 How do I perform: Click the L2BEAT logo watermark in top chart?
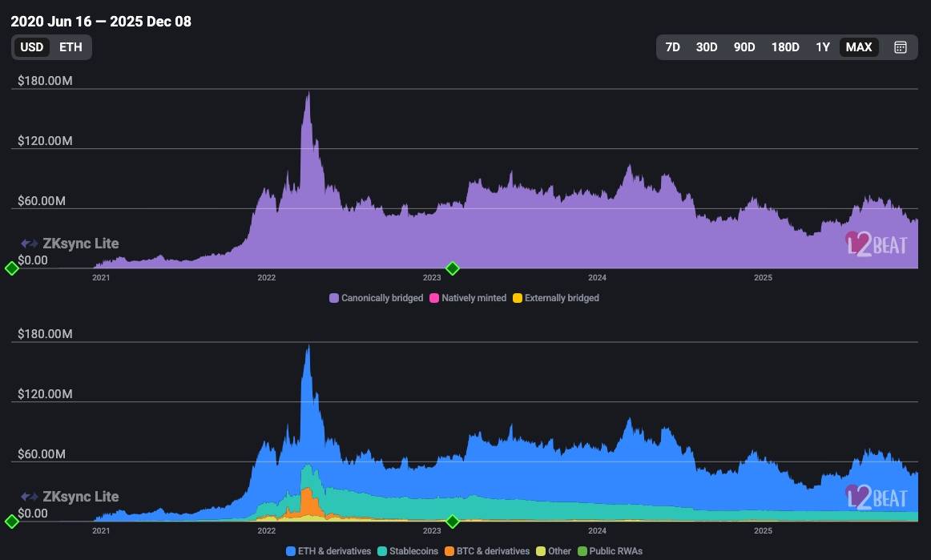[877, 244]
